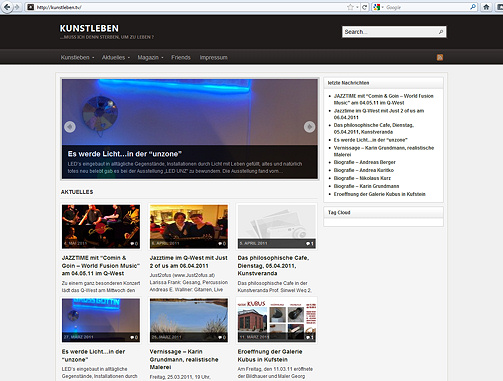Open the browser home page icon
Viewport: 503px width, 381px height.
[486, 7]
